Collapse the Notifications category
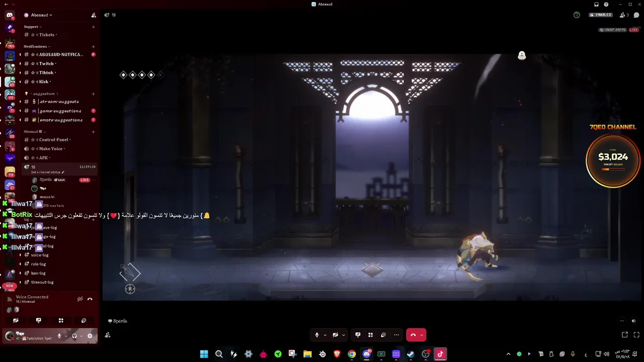Viewport: 644px width, 362px height. [37, 46]
